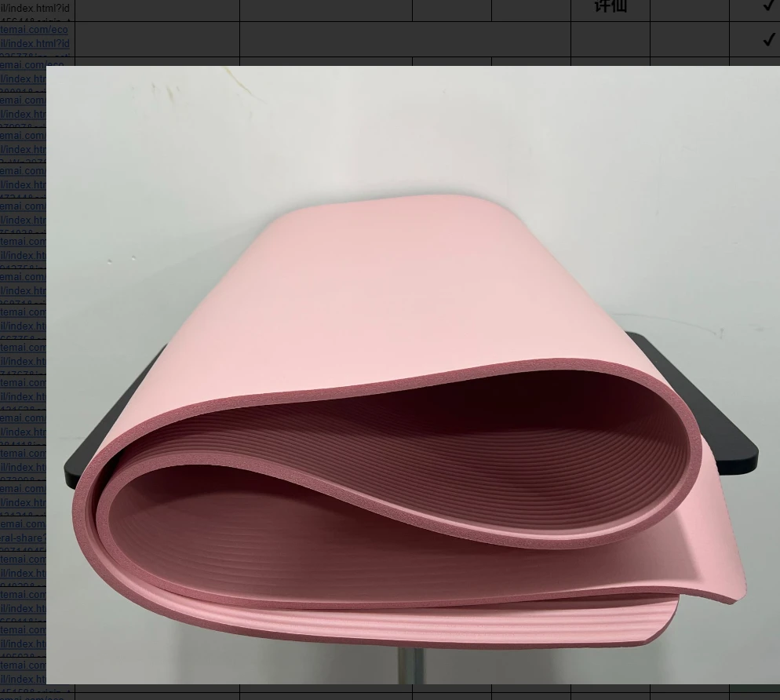Toggle the checkmark in the second row

768,39
